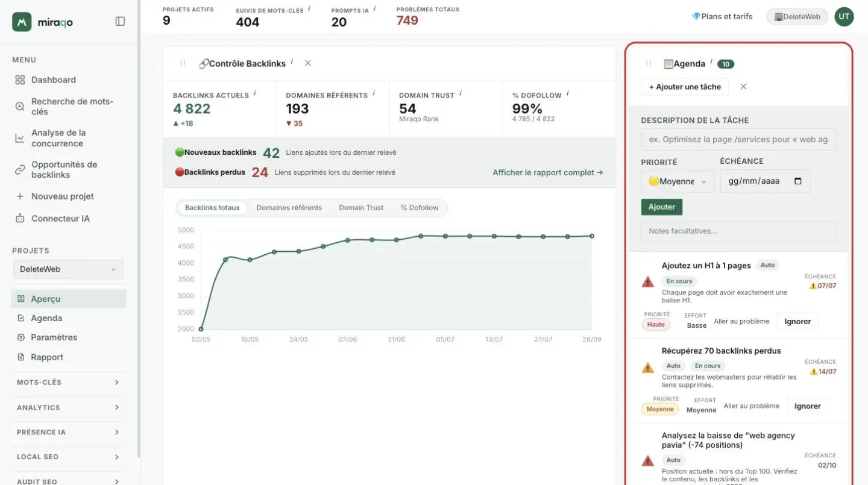Expand the ANALYTICS section
The width and height of the screenshot is (868, 485).
68,408
